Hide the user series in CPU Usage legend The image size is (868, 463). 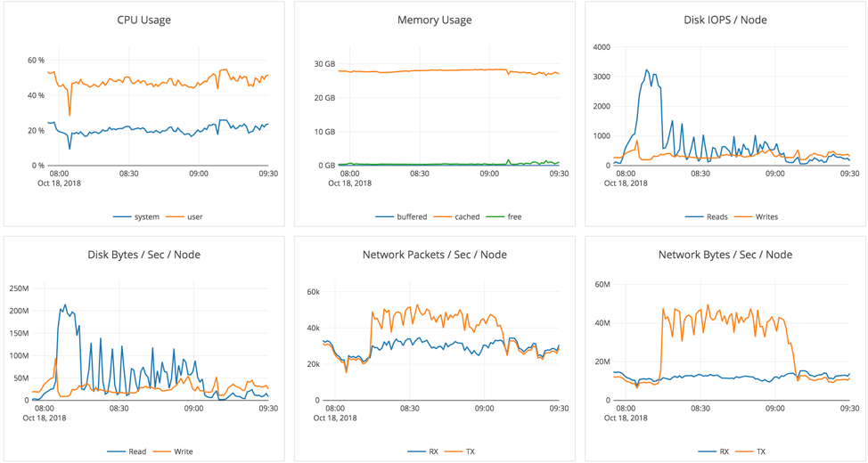[x=194, y=216]
